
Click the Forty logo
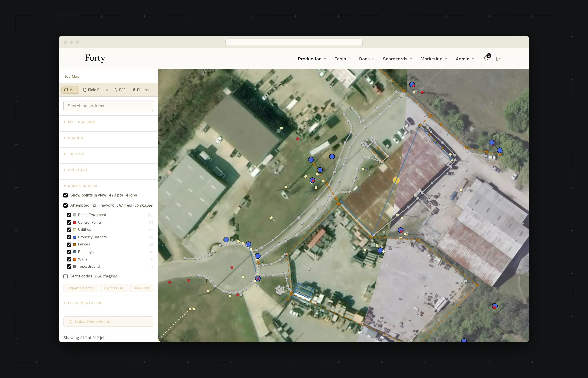[95, 58]
